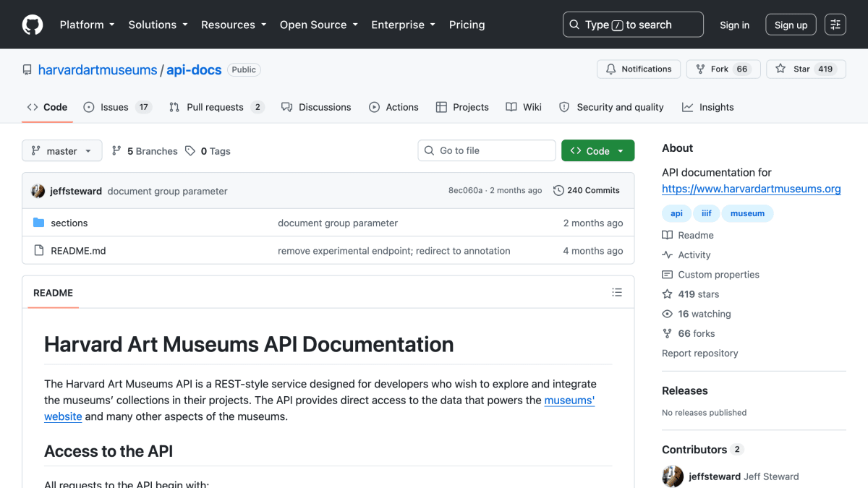Open the sections folder
The height and width of the screenshot is (488, 868).
pyautogui.click(x=69, y=223)
